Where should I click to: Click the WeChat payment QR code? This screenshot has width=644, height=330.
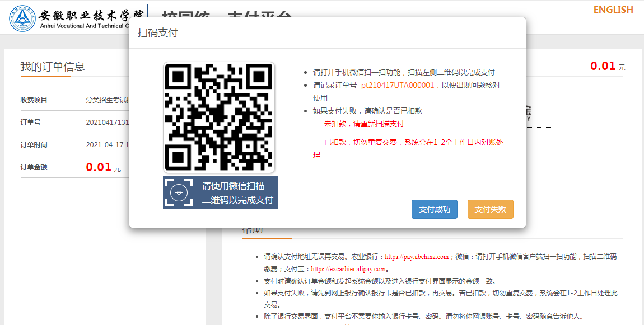coord(219,117)
